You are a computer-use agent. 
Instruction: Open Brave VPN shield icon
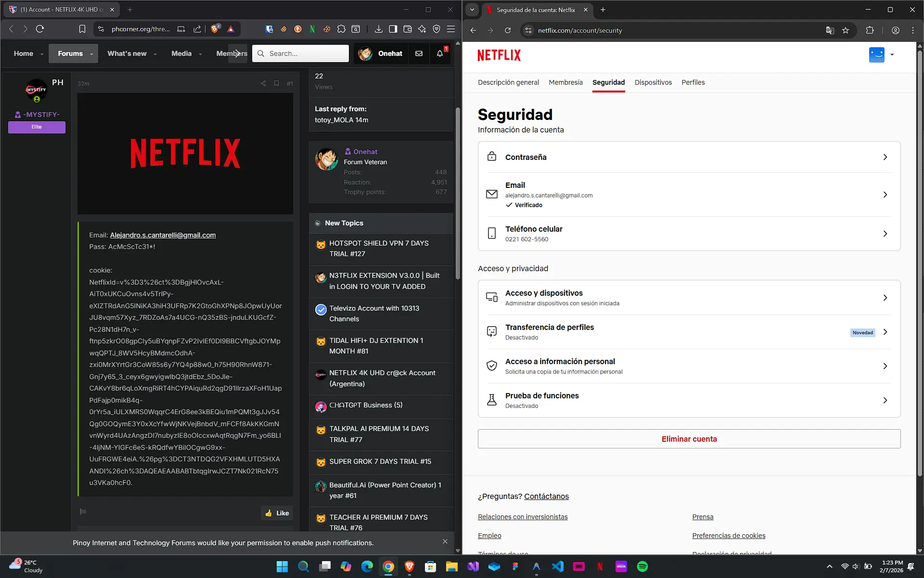click(436, 29)
